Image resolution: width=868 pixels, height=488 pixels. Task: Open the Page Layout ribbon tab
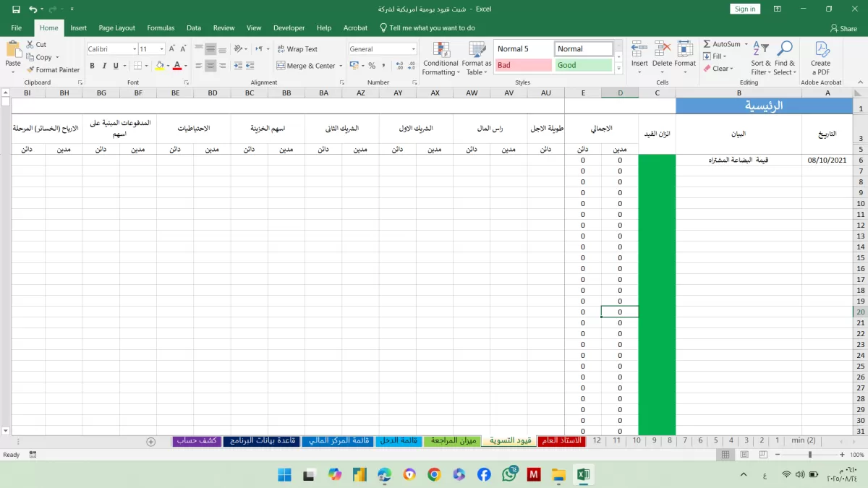point(116,27)
